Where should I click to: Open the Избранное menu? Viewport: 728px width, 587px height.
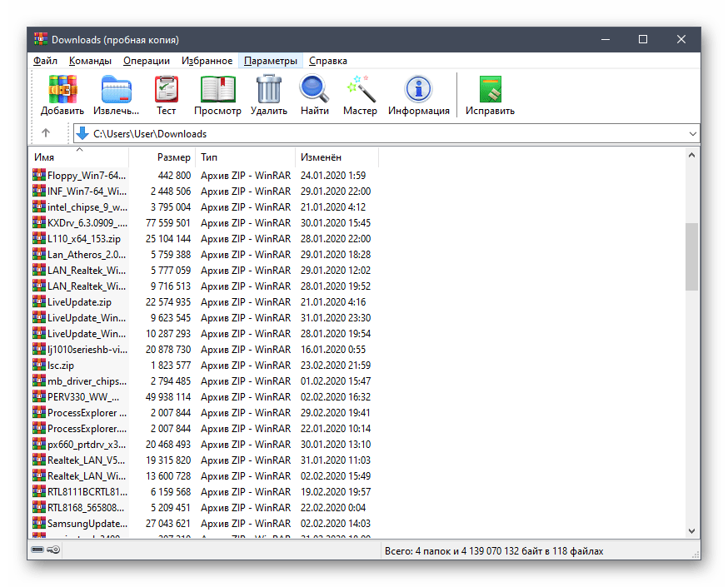pyautogui.click(x=207, y=61)
